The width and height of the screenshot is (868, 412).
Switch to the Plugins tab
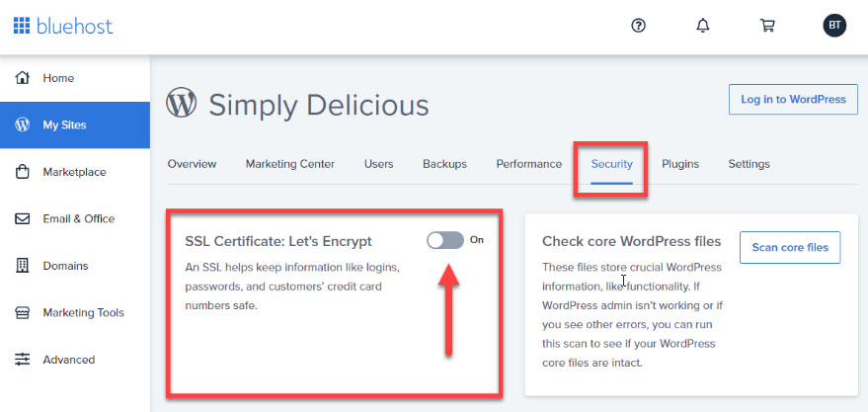pyautogui.click(x=680, y=164)
